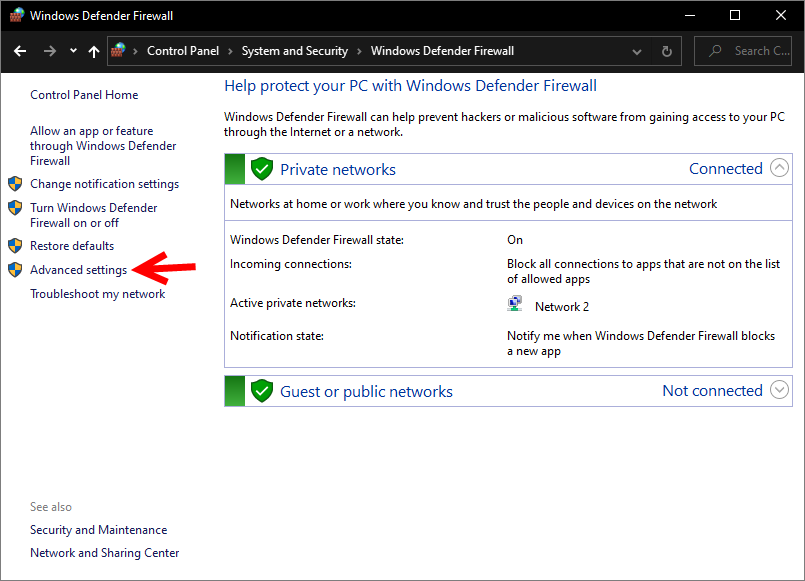
Task: Open Network and Sharing Center link
Action: (105, 553)
